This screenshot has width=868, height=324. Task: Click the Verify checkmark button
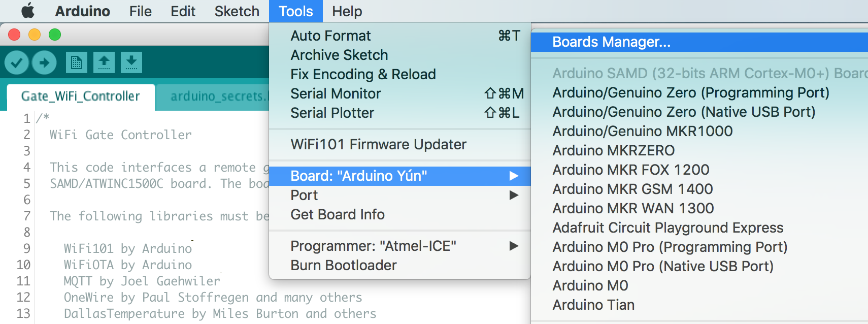pyautogui.click(x=17, y=62)
